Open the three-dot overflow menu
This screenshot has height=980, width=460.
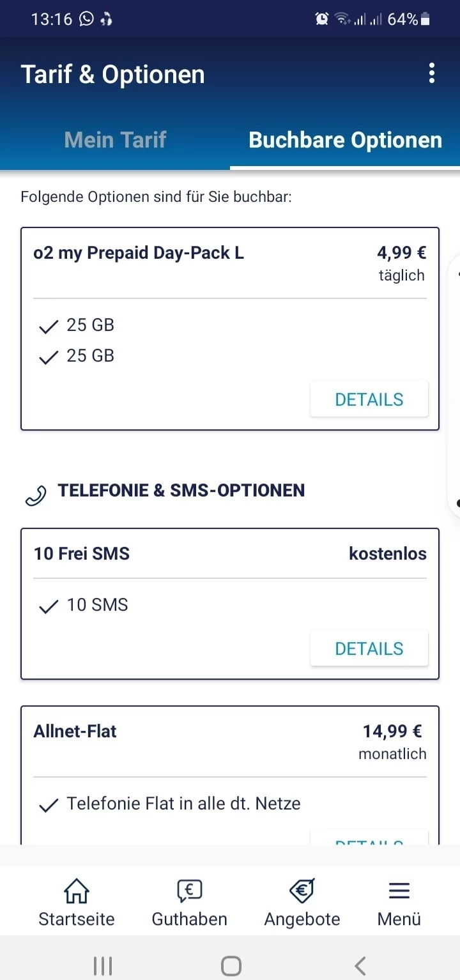point(432,73)
